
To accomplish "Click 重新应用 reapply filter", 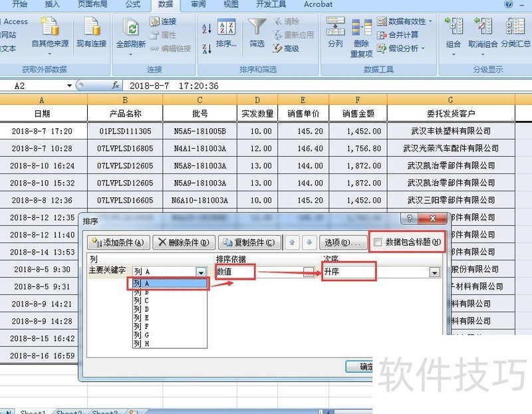I will click(293, 35).
